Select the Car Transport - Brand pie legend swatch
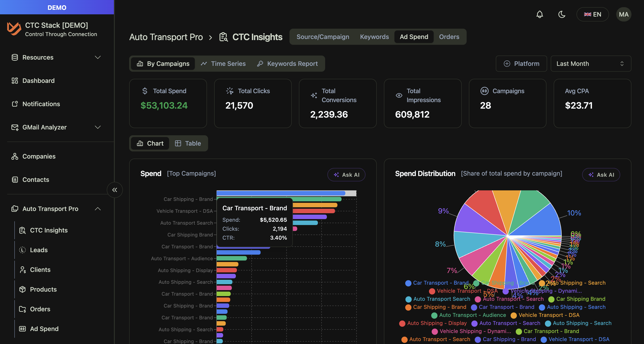Screen dimensions: 644x344 (408, 283)
